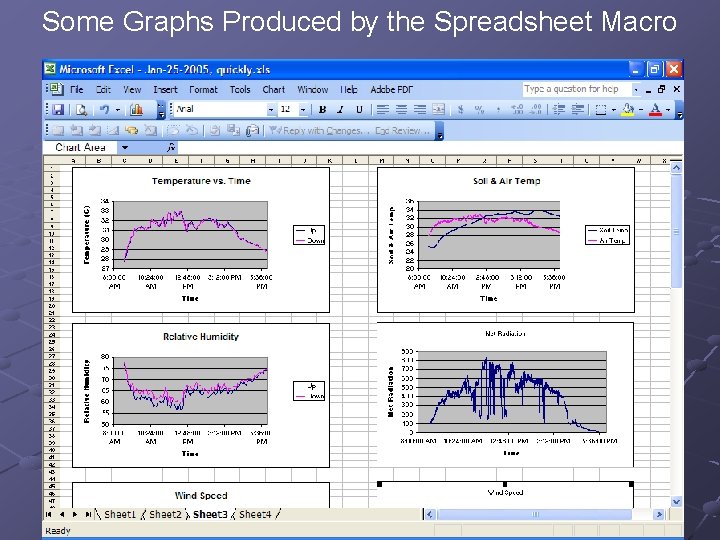Screen dimensions: 720x540
Task: Select the Relative Humidity chart
Action: pos(201,395)
